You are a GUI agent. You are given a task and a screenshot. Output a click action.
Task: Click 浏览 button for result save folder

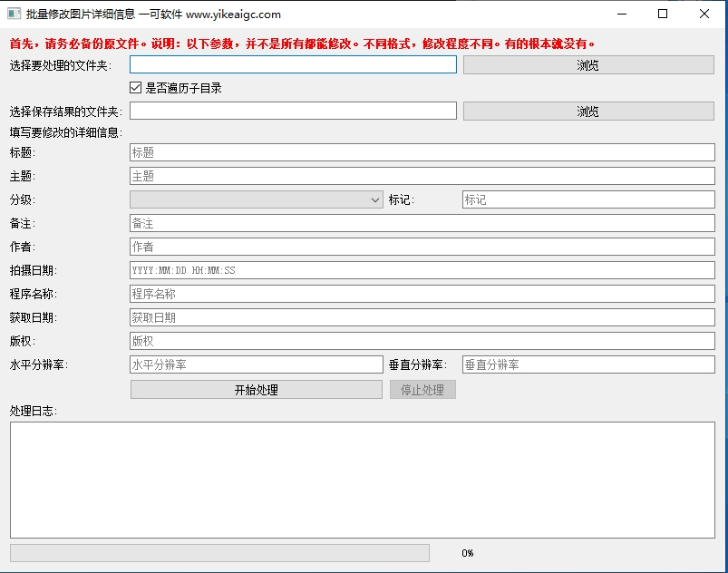click(588, 111)
